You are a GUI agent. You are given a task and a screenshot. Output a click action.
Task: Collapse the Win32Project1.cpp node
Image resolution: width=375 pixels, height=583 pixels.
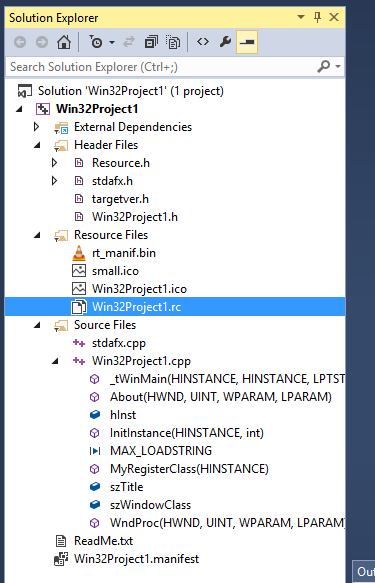coord(55,361)
